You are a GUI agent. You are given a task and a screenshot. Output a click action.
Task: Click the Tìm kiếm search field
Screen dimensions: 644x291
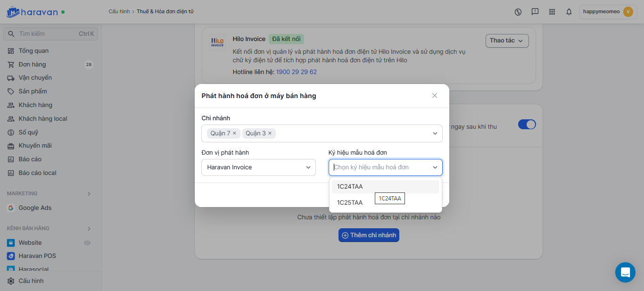click(x=47, y=34)
